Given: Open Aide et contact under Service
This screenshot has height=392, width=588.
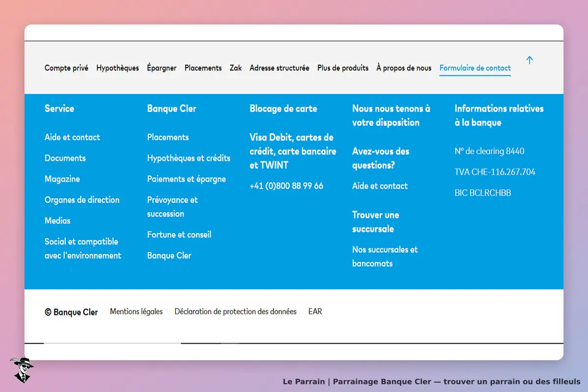Looking at the screenshot, I should pyautogui.click(x=73, y=137).
